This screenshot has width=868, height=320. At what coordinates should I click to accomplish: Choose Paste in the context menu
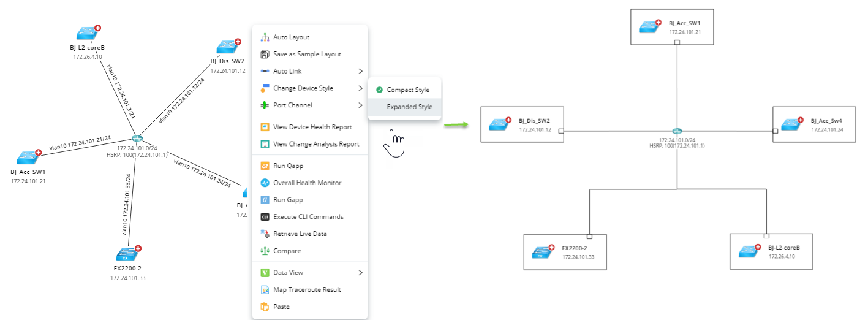pyautogui.click(x=281, y=307)
